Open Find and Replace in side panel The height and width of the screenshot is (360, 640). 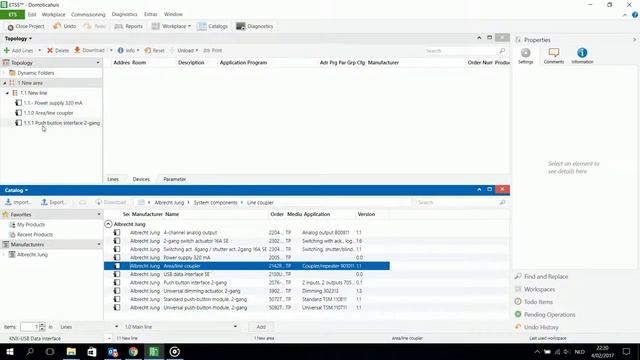click(x=541, y=277)
